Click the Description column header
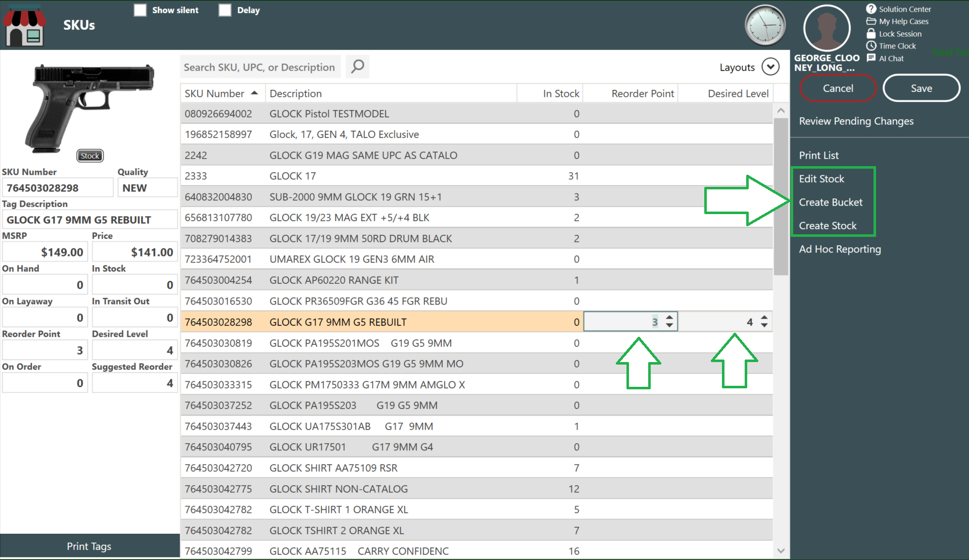Image resolution: width=969 pixels, height=560 pixels. [391, 93]
